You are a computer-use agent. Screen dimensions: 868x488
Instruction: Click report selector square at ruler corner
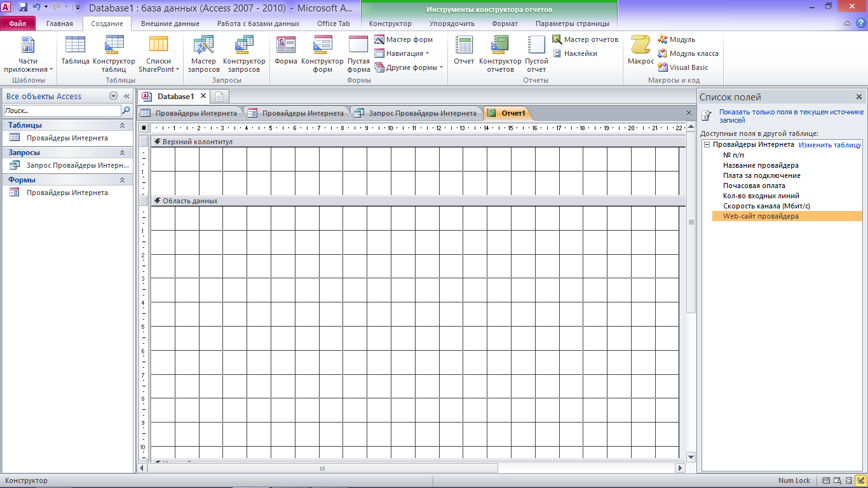coord(144,128)
